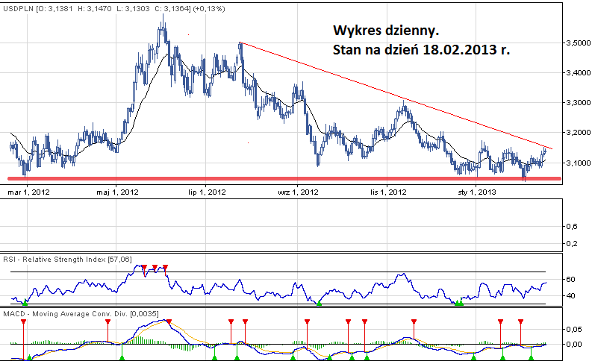
Task: Click the 3,4000 price axis label
Action: tap(579, 73)
